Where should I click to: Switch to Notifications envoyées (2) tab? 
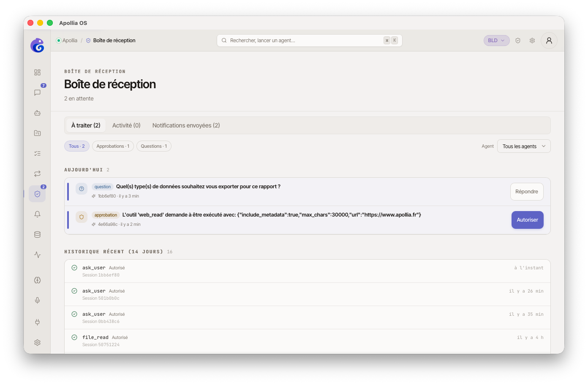(186, 125)
